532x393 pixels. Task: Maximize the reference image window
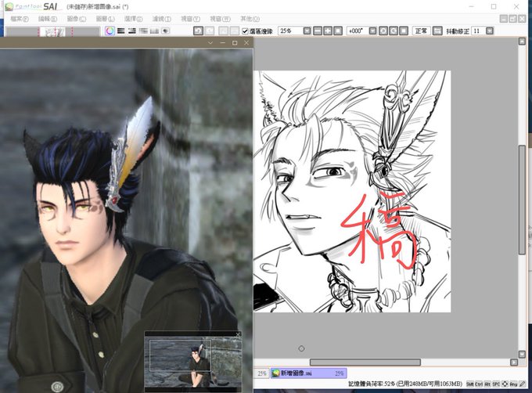[x=235, y=43]
